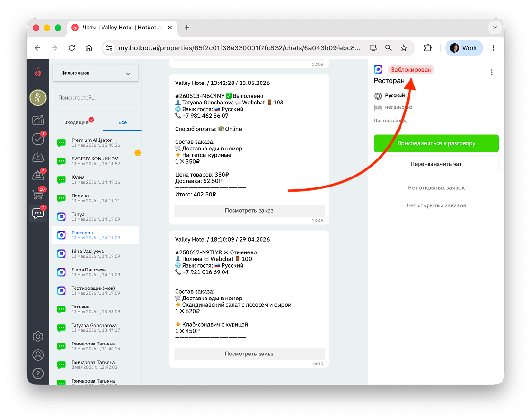Click the browser home icon

89,48
